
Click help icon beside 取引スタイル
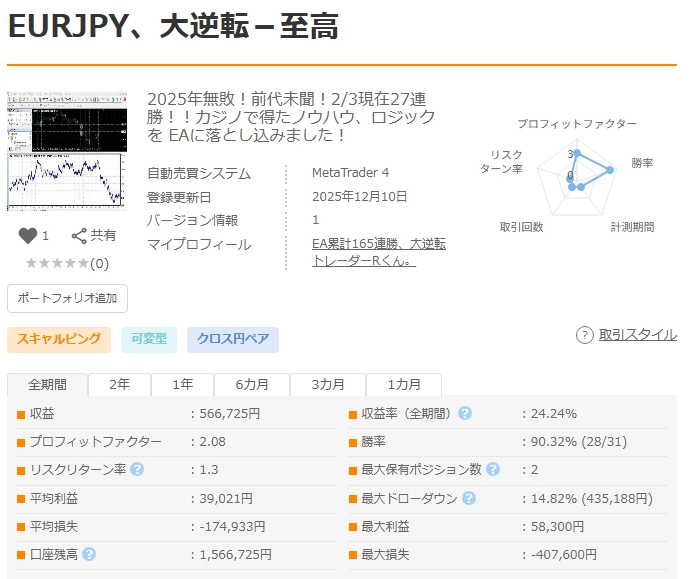[x=585, y=335]
